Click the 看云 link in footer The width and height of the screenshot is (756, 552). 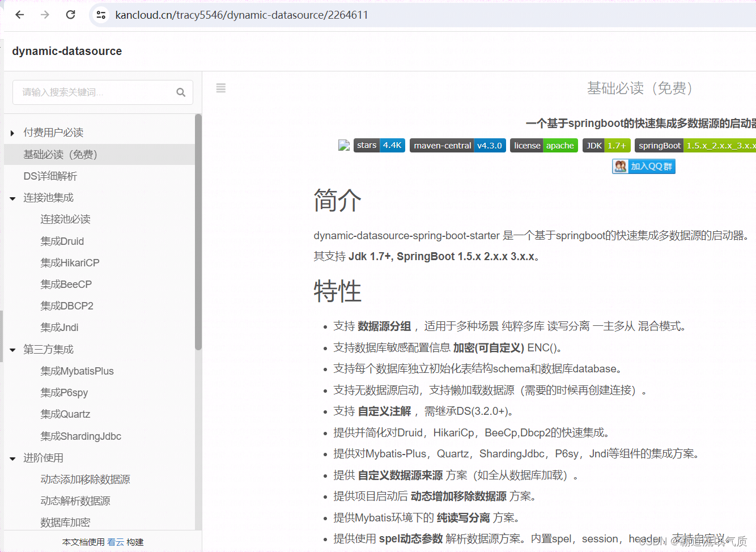(116, 542)
